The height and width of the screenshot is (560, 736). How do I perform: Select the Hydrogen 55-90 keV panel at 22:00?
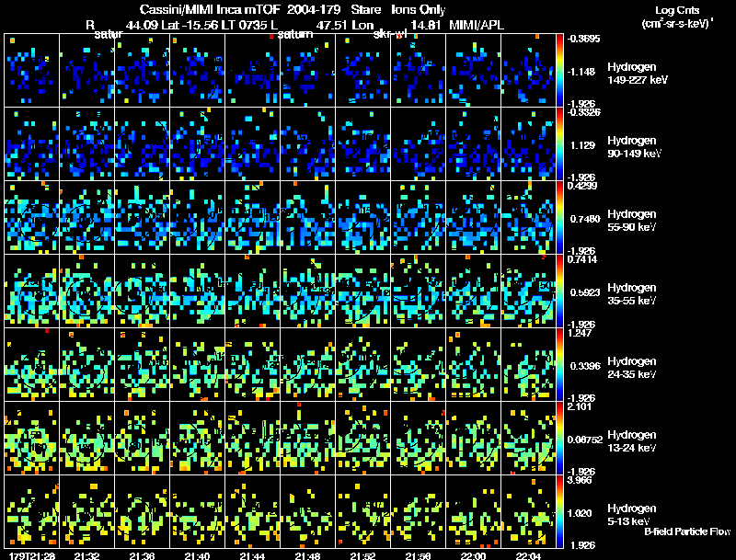coord(474,218)
